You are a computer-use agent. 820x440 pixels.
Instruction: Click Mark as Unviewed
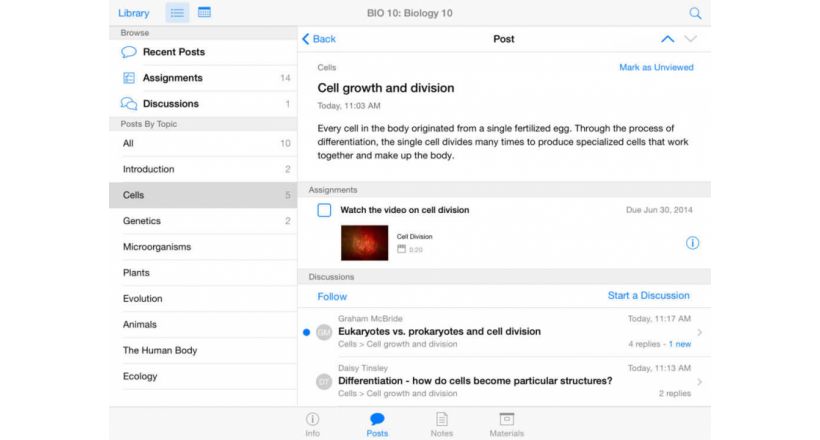[x=656, y=68]
